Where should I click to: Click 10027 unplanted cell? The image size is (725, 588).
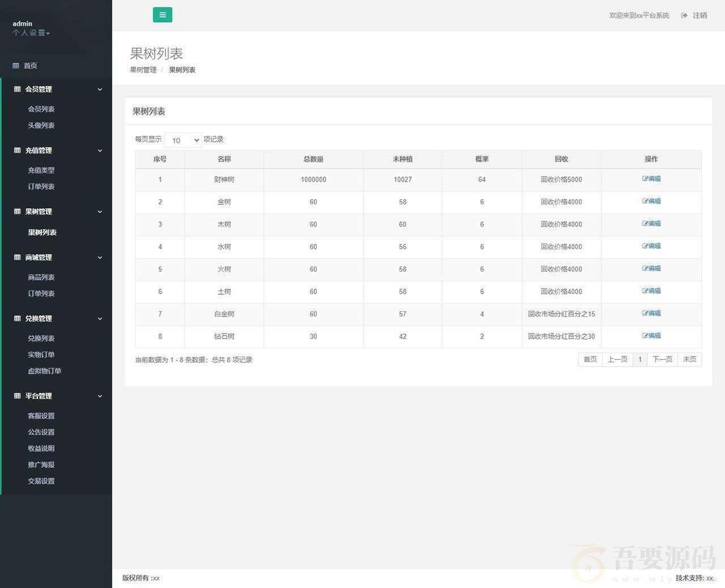[x=403, y=180]
